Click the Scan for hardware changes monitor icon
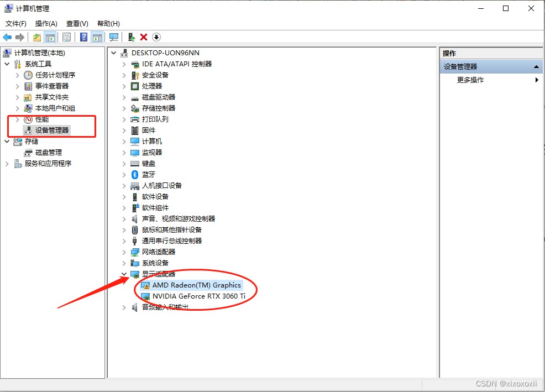This screenshot has width=545, height=392. click(x=114, y=37)
